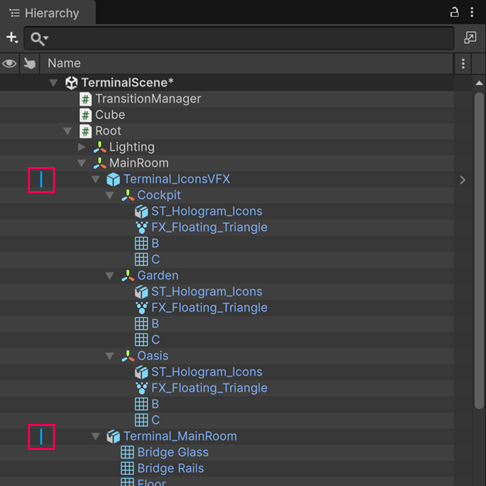Viewport: 486px width, 486px height.
Task: Toggle scene visibility eye column header
Action: 9,63
